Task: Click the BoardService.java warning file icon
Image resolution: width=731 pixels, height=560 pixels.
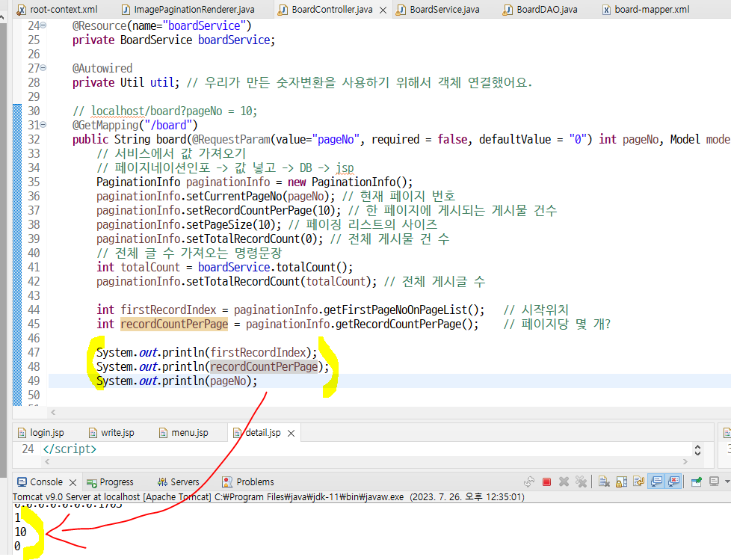Action: [401, 10]
